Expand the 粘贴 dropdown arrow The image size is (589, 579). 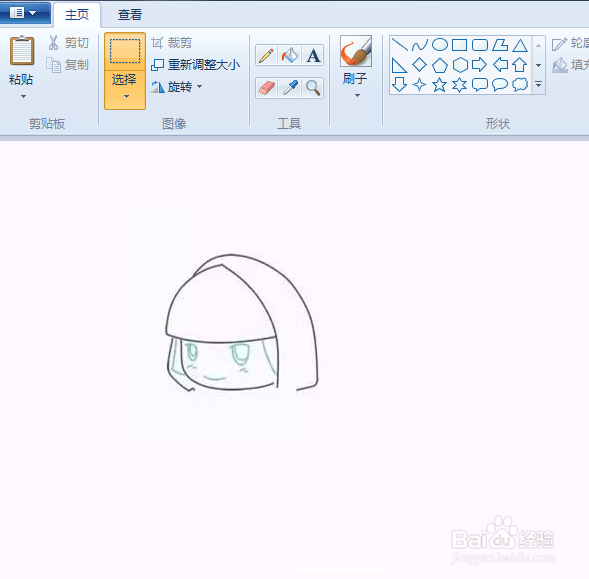[23, 97]
